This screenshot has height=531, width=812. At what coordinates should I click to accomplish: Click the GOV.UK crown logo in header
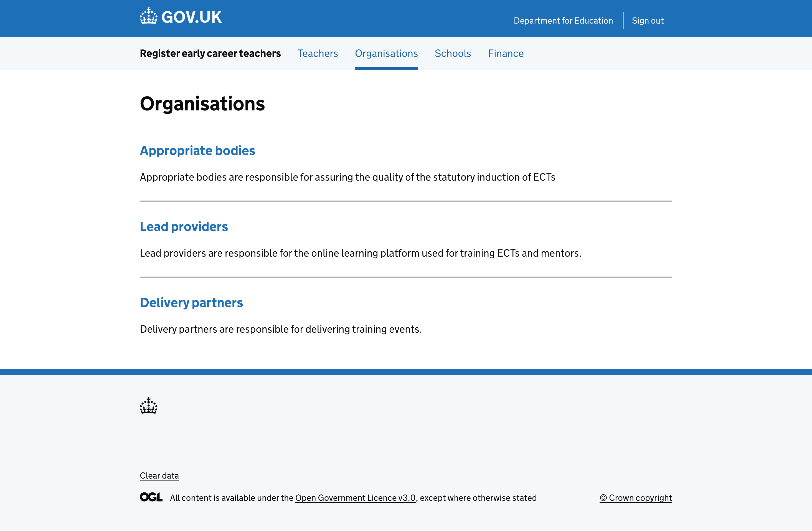click(148, 16)
